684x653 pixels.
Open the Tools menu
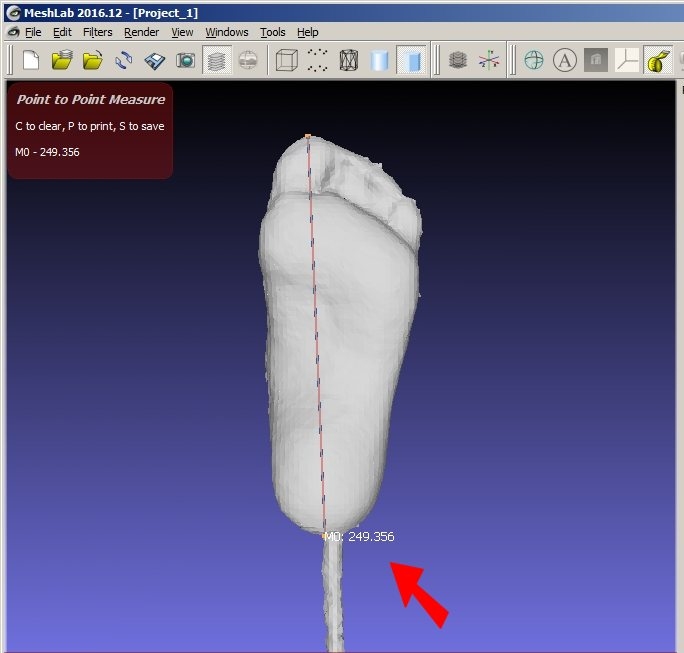[x=273, y=32]
